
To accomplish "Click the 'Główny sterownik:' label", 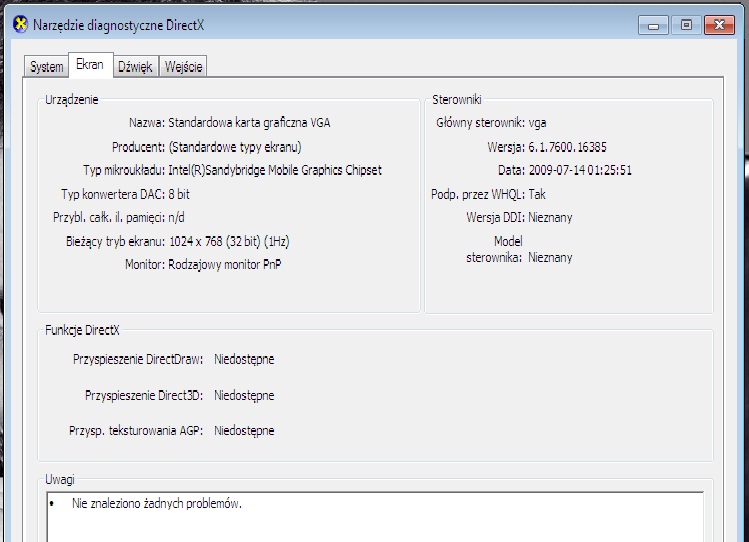I will 481,123.
